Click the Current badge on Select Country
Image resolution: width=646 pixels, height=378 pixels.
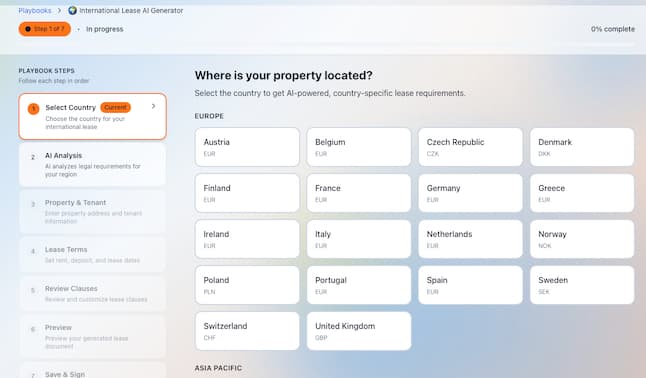coord(115,108)
